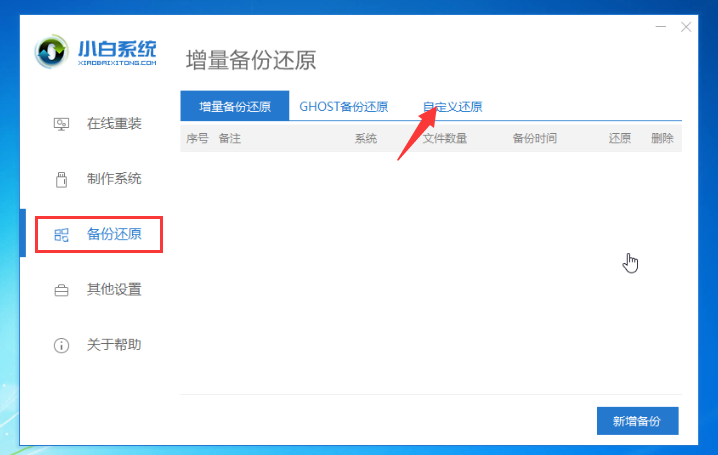Image resolution: width=718 pixels, height=455 pixels.
Task: Click the 备份还原 grid icon
Action: 61,235
